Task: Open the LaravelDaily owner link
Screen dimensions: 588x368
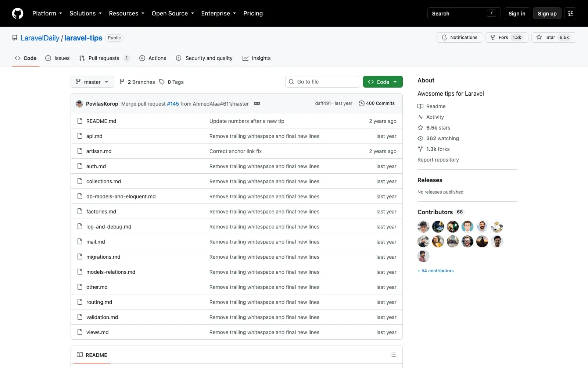Action: pyautogui.click(x=40, y=38)
